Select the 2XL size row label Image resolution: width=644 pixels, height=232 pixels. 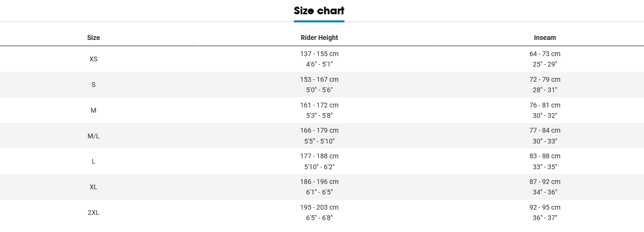pos(94,213)
